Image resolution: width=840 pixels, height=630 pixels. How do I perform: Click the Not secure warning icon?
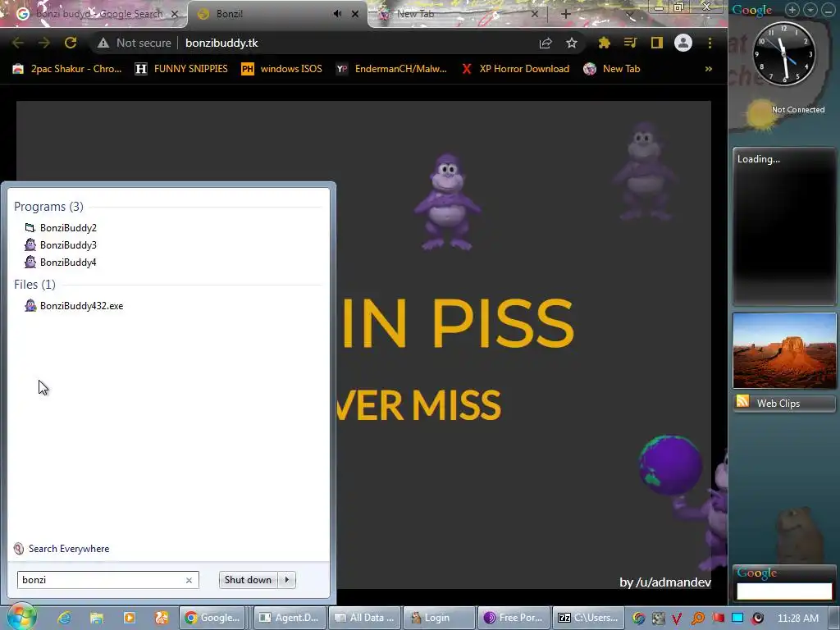[103, 43]
